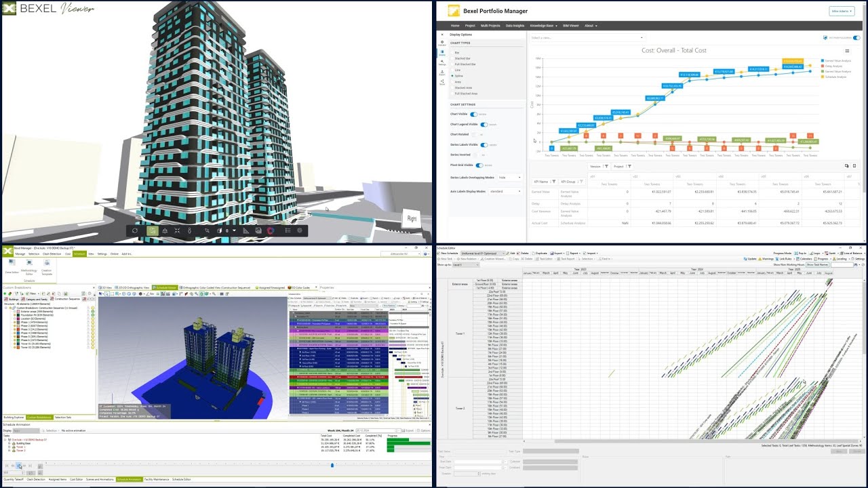Open Series Labels Overlapping Modes dropdown
This screenshot has height=488, width=868.
510,178
